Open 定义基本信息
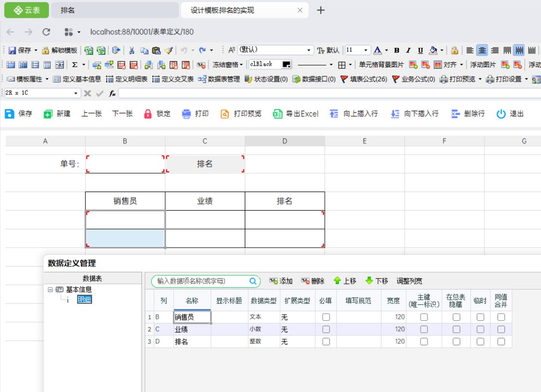 click(x=77, y=79)
